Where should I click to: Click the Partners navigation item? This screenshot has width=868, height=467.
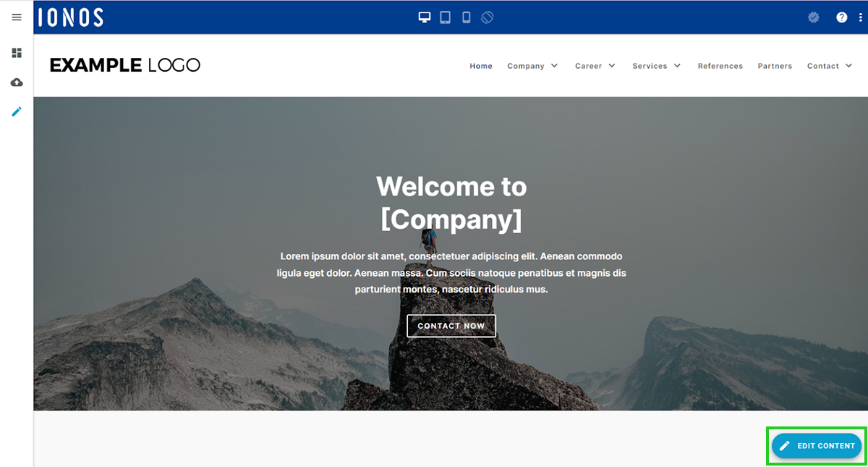pyautogui.click(x=775, y=66)
